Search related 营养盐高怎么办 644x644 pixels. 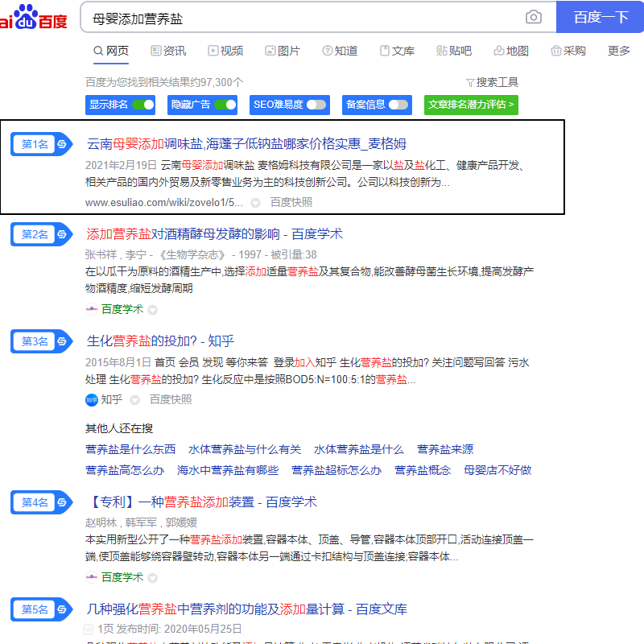click(x=125, y=470)
